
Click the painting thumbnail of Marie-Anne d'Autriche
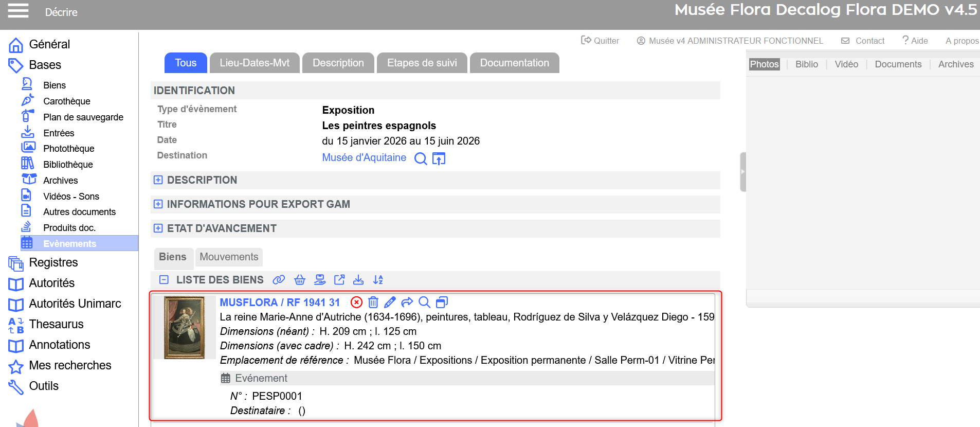pos(184,327)
